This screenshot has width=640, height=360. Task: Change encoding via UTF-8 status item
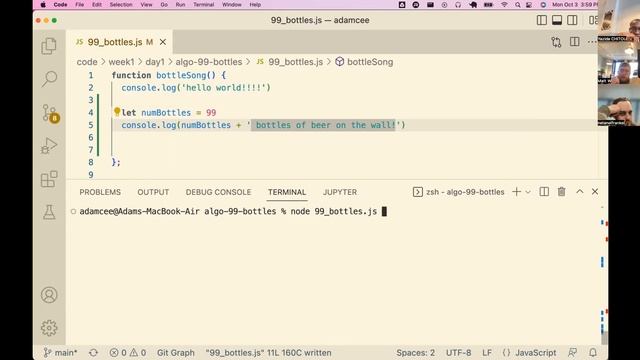458,353
